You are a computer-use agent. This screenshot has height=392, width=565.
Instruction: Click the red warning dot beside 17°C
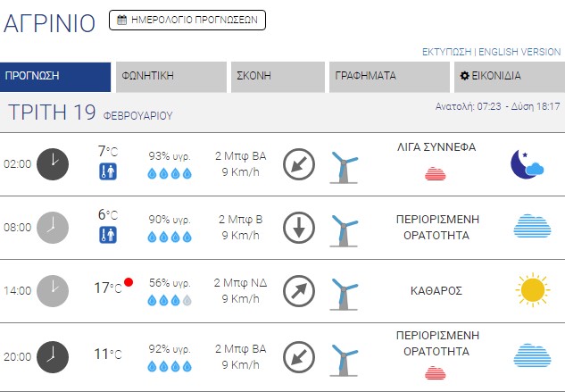pyautogui.click(x=129, y=283)
